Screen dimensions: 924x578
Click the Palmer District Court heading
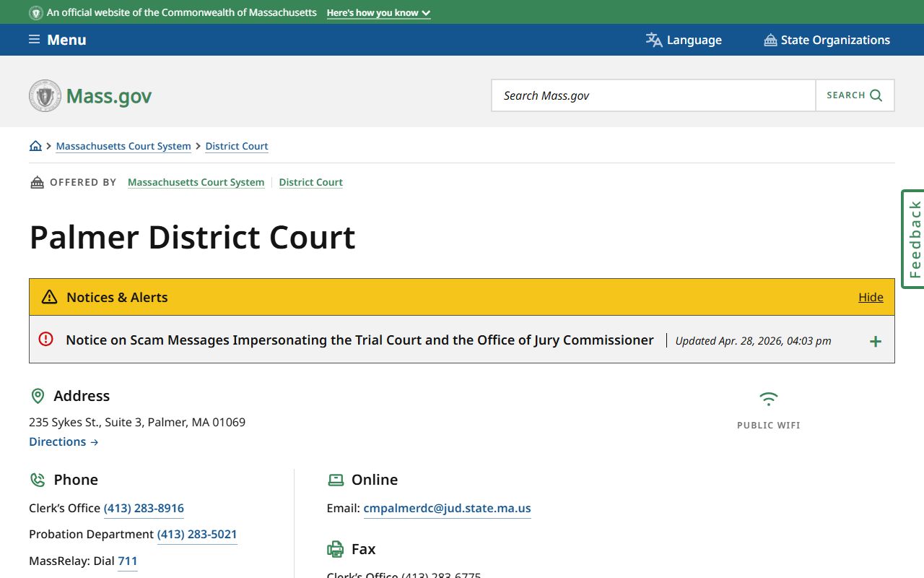pyautogui.click(x=193, y=237)
